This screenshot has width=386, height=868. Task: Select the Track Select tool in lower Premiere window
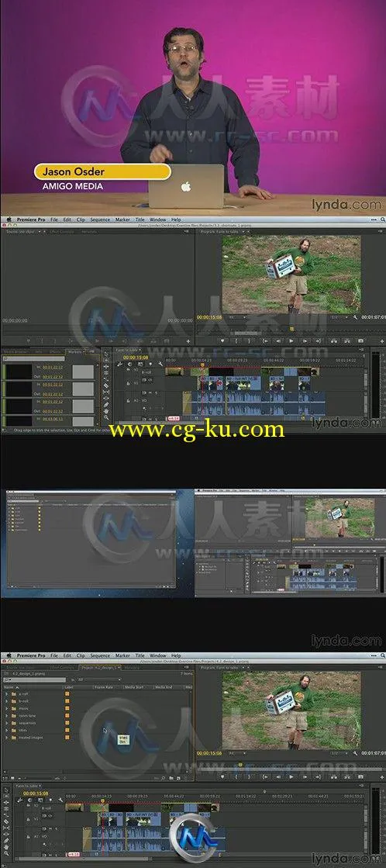click(x=6, y=797)
